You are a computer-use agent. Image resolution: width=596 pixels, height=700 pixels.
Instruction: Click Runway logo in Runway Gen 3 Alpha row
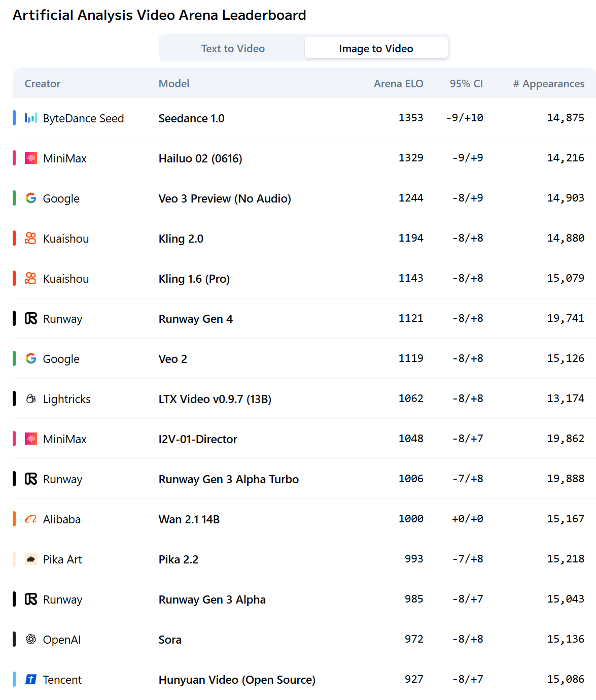[31, 599]
